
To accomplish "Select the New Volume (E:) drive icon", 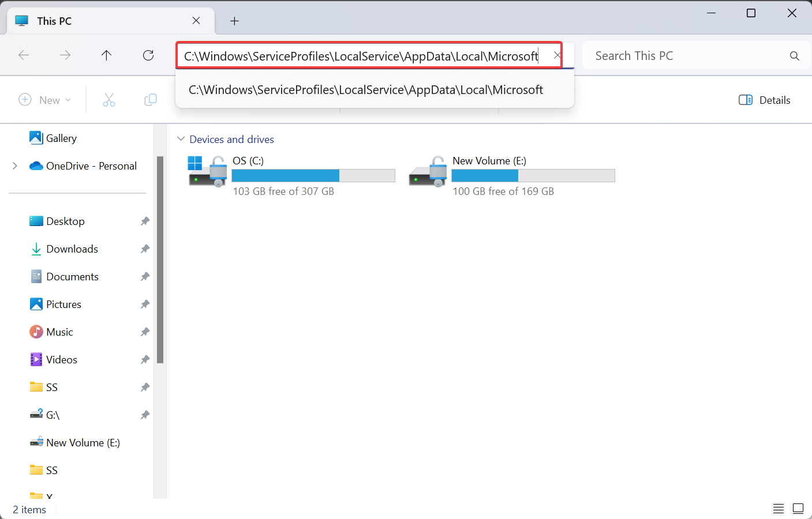I will 428,171.
